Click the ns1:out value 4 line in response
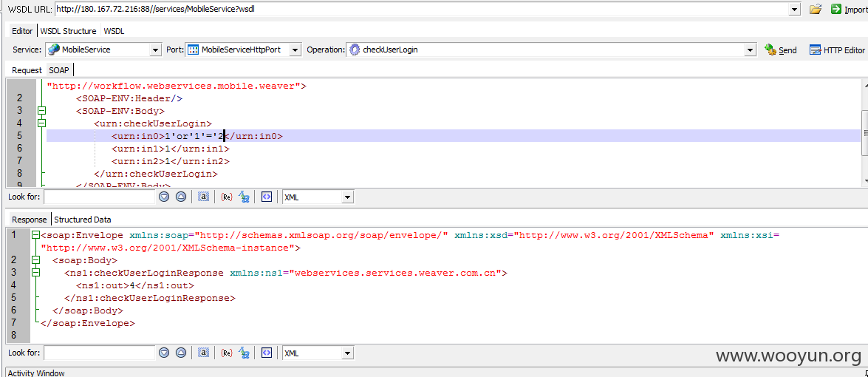This screenshot has height=377, width=868. click(x=135, y=285)
